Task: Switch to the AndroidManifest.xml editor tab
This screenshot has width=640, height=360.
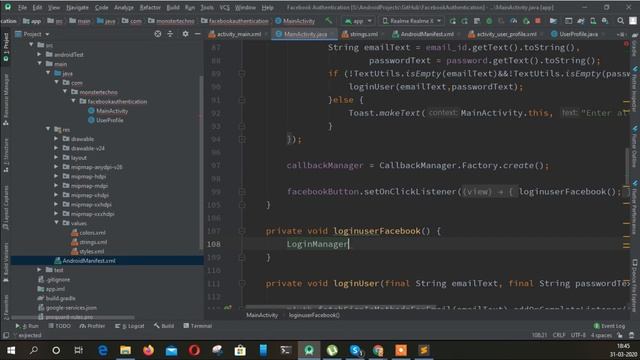Action: (x=423, y=34)
